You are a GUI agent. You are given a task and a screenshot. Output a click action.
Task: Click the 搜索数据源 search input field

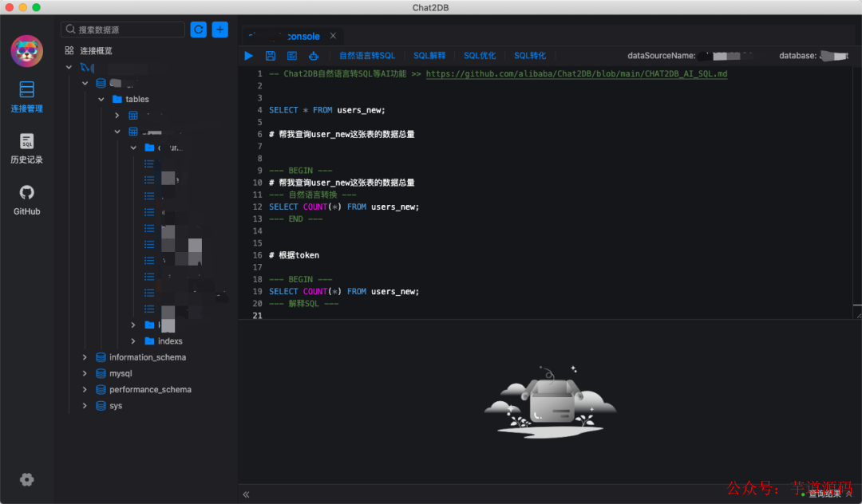[x=124, y=29]
